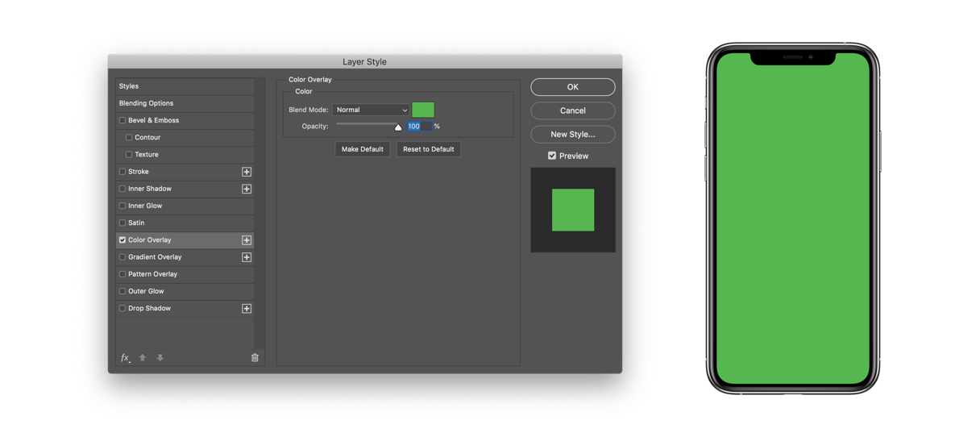Image resolution: width=980 pixels, height=437 pixels.
Task: Add another Inner Shadow with plus icon
Action: click(247, 189)
